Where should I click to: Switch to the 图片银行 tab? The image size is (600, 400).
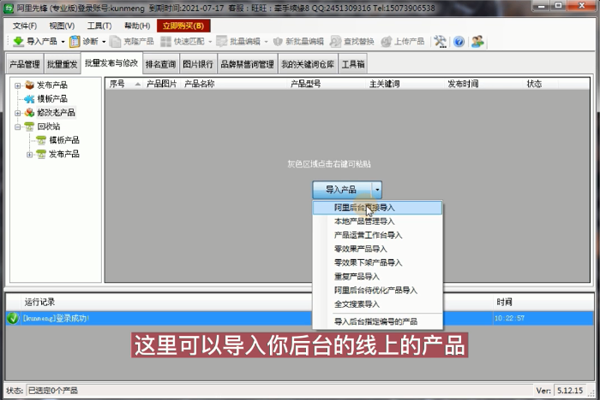tap(198, 63)
